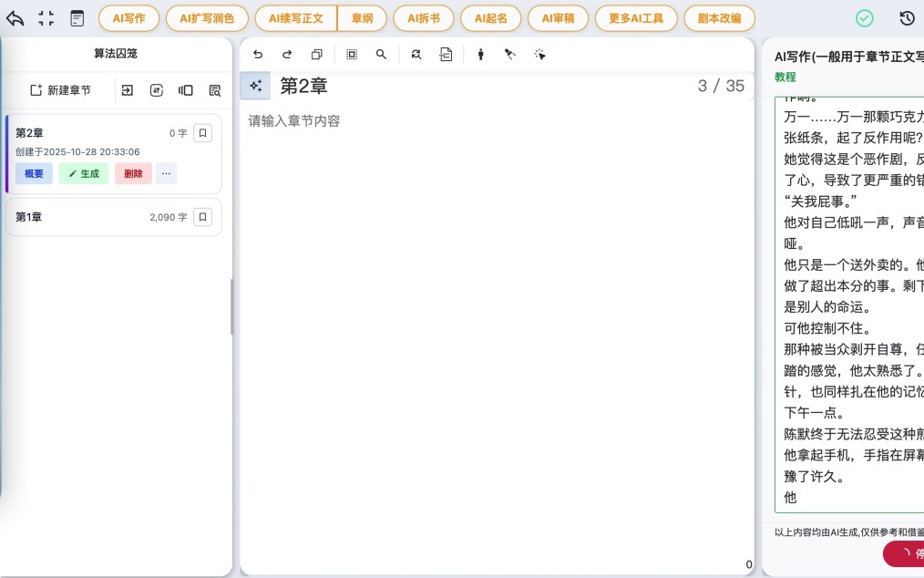Open the magnifier search icon in editor toolbar

(x=381, y=55)
